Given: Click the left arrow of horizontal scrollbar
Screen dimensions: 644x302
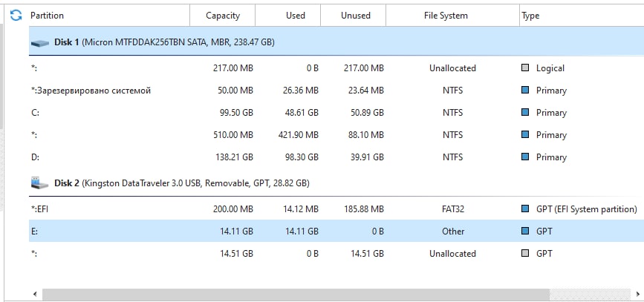Looking at the screenshot, I should point(35,294).
